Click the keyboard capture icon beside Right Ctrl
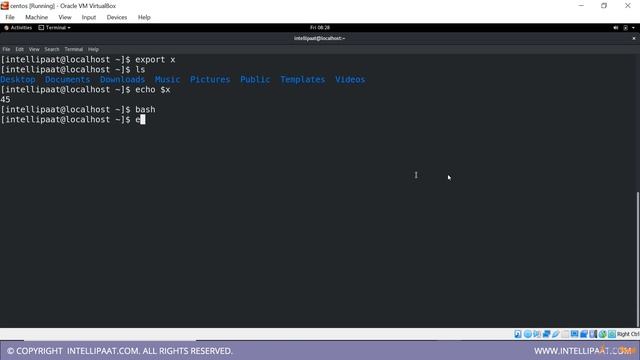This screenshot has height=360, width=640. coord(612,334)
